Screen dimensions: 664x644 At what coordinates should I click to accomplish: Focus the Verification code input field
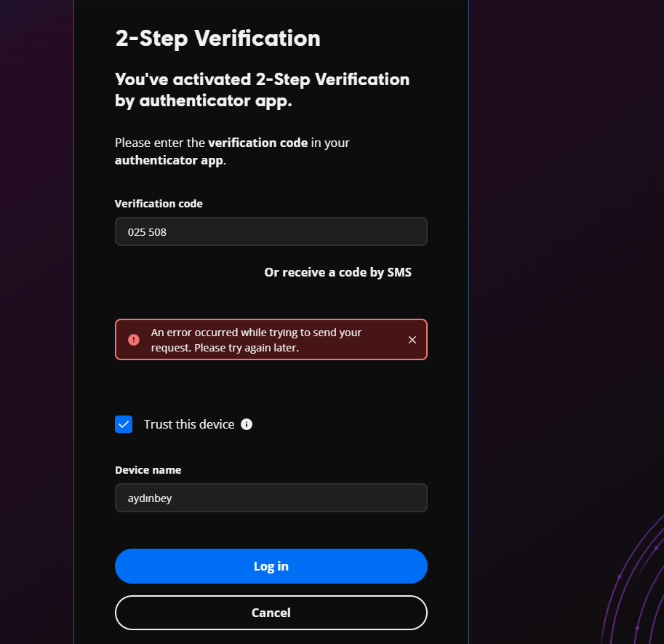tap(271, 231)
